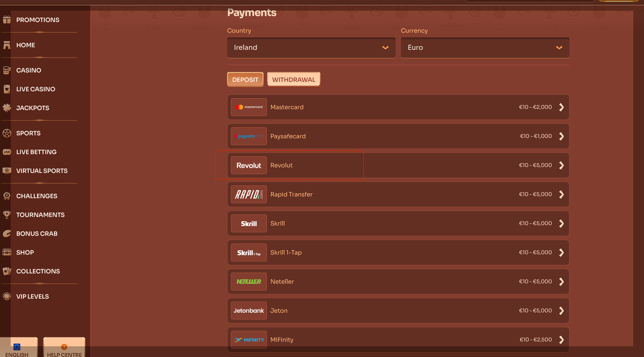Click the Live Betting icon

pyautogui.click(x=7, y=152)
